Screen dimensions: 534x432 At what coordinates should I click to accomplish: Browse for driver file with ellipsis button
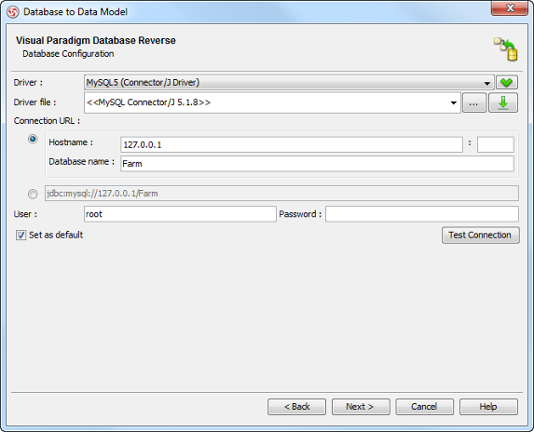click(474, 103)
